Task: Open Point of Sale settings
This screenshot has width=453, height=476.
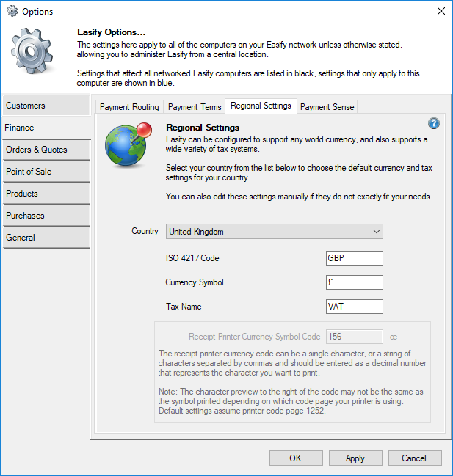Action: point(46,172)
